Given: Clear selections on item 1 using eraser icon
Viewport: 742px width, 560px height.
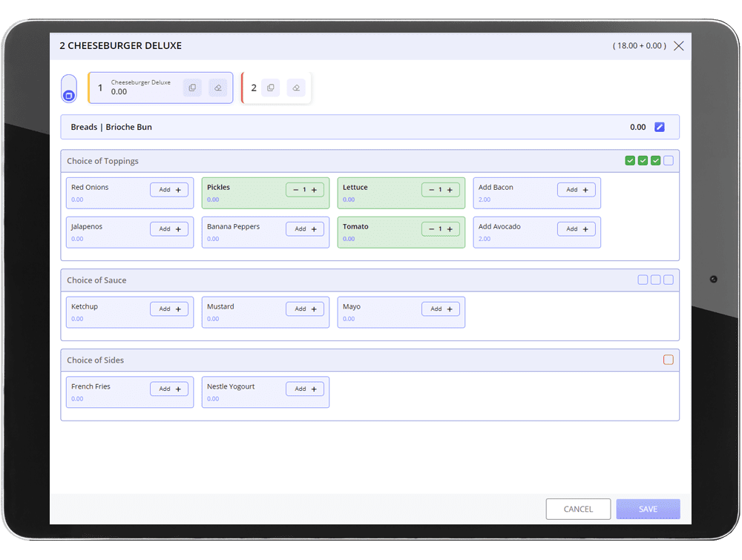Looking at the screenshot, I should [x=217, y=88].
